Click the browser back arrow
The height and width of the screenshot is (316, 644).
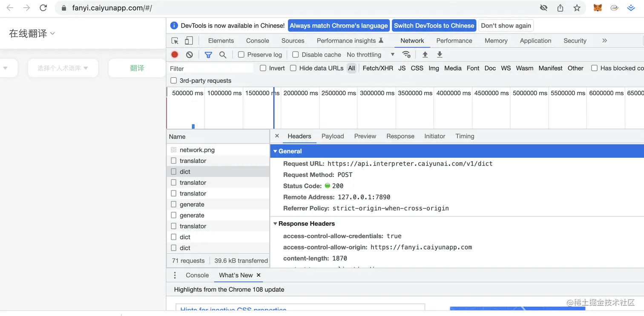[x=10, y=8]
